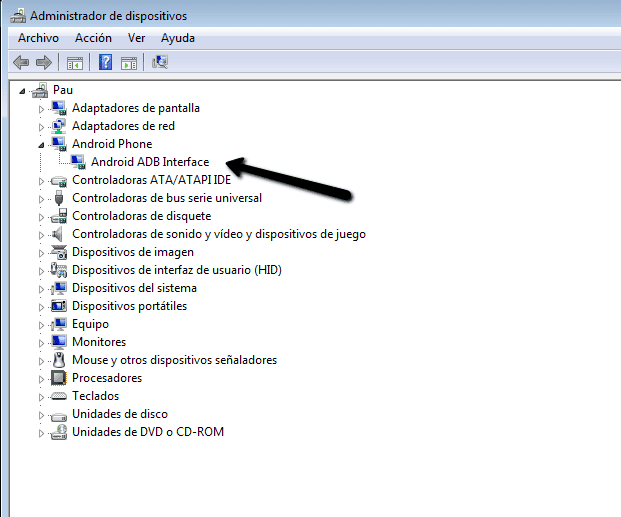Click the speaker icon for sonido y vídeo
This screenshot has height=517, width=621.
(58, 234)
